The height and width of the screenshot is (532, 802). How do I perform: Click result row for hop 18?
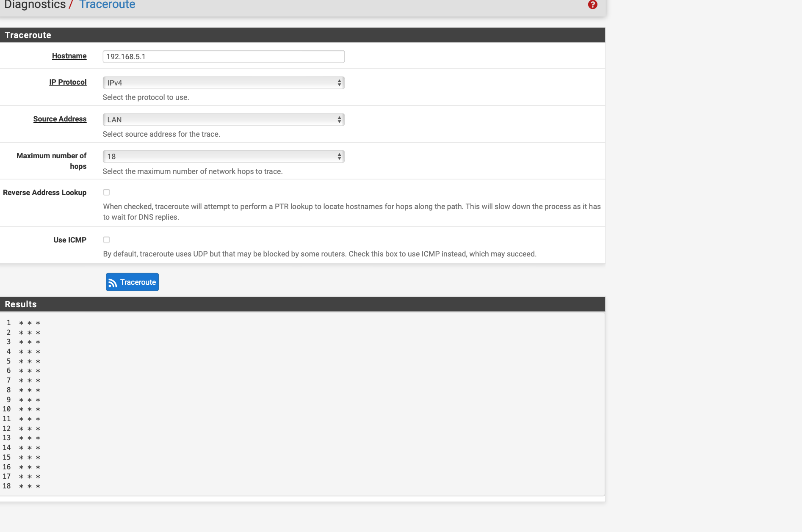[22, 486]
